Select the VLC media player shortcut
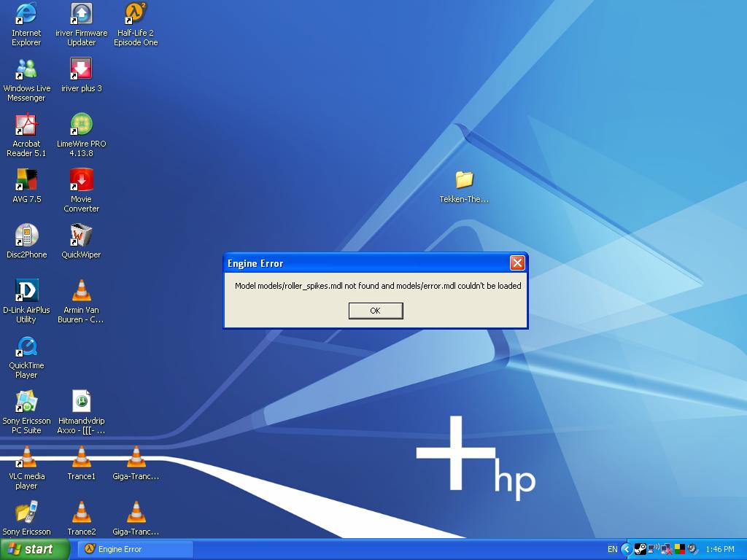 click(x=26, y=468)
